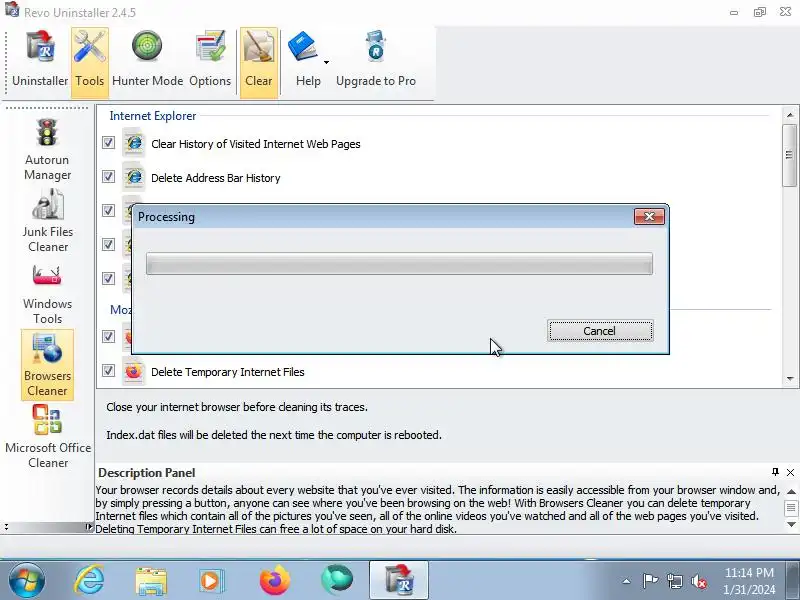Screen dimensions: 800x600
Task: Cancel the Processing dialog
Action: click(600, 331)
